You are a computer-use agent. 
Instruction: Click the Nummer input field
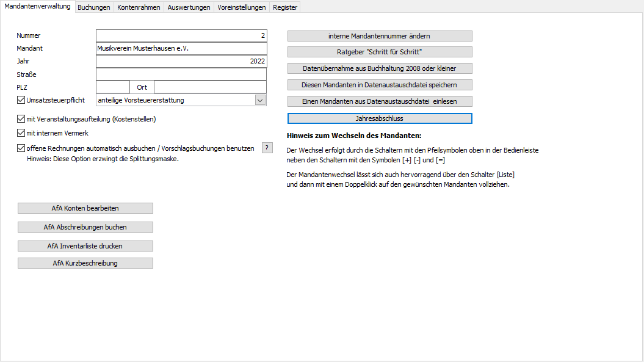coord(181,36)
